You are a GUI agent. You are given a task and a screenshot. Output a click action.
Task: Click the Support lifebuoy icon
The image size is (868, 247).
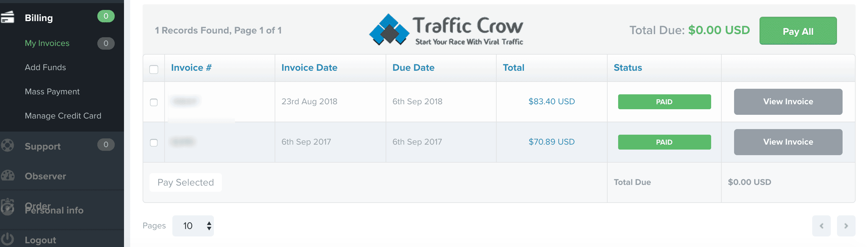[7, 146]
